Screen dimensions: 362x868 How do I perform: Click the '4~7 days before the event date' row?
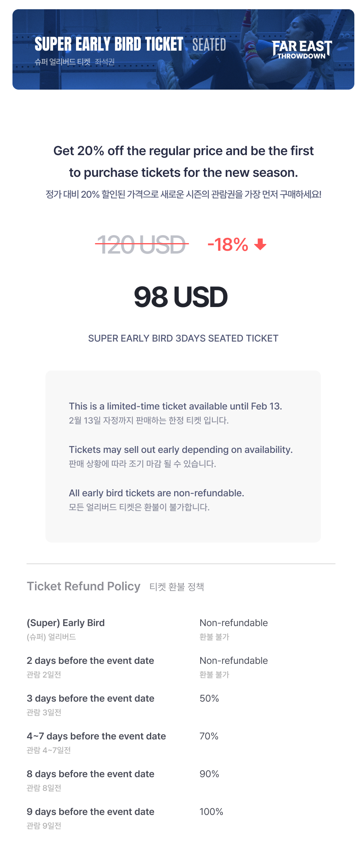(96, 736)
